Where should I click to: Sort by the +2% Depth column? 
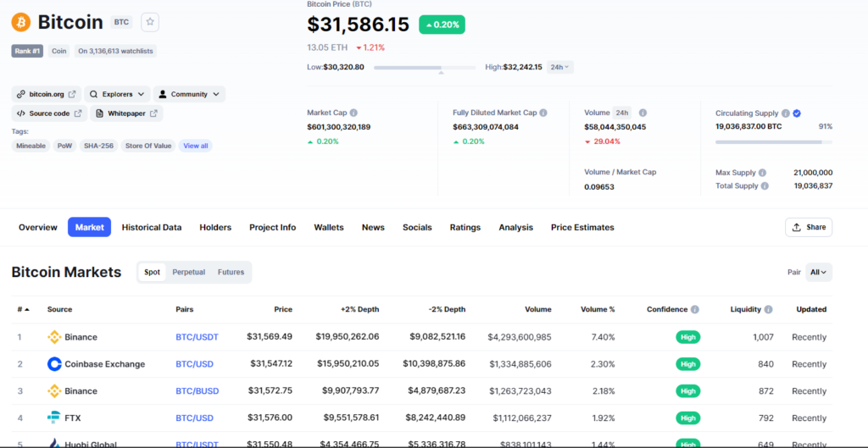click(359, 309)
